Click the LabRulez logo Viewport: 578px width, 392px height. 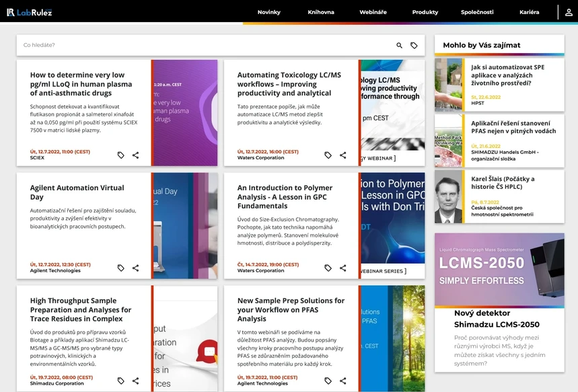pos(30,12)
